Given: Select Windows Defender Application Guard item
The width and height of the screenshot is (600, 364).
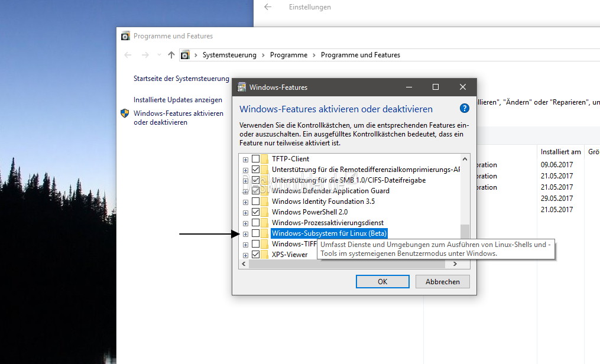Looking at the screenshot, I should 330,191.
